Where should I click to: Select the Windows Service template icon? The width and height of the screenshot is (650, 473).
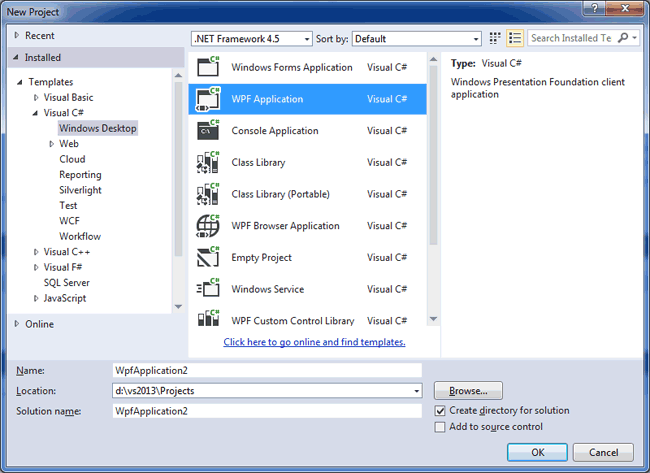coord(208,288)
